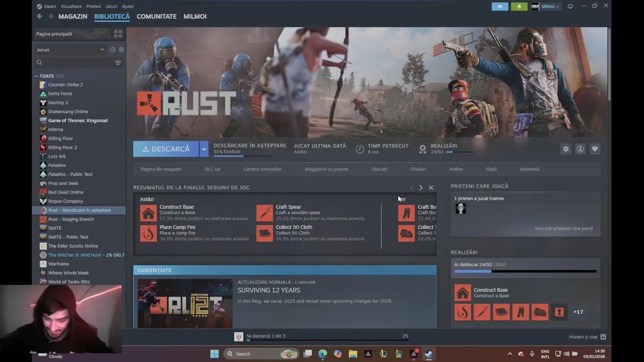The height and width of the screenshot is (362, 644).
Task: Show hidden system tray icons chevron
Action: click(x=510, y=353)
